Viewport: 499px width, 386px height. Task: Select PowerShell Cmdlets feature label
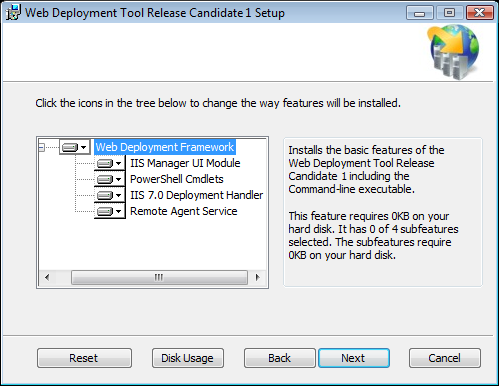click(x=177, y=179)
